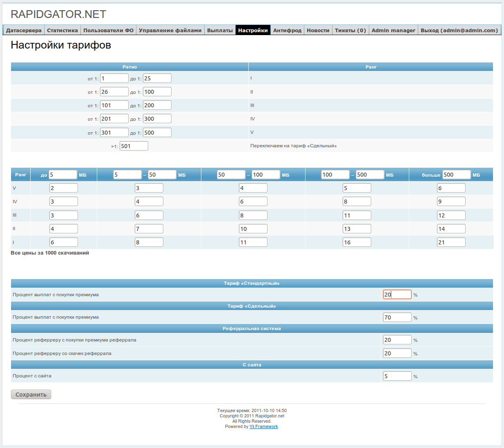This screenshot has width=504, height=448.
Task: Focus the lower bound of the 50–100 МБ range
Action: 231,175
